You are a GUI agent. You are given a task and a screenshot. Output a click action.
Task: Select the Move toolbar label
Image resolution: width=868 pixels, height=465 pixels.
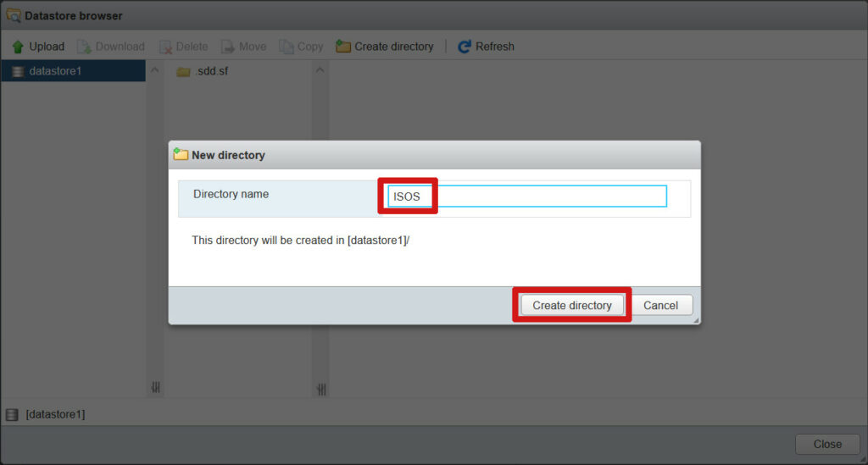point(253,47)
